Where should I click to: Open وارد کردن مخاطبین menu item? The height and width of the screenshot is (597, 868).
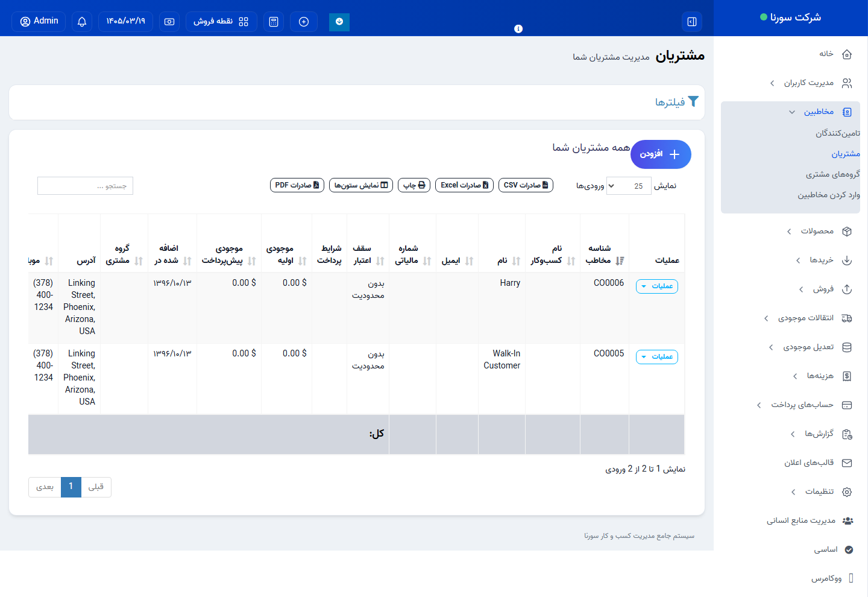829,195
